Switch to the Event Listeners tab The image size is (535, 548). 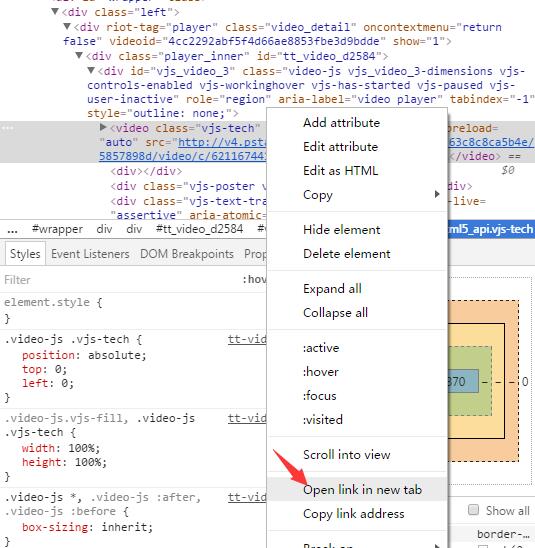(x=90, y=254)
